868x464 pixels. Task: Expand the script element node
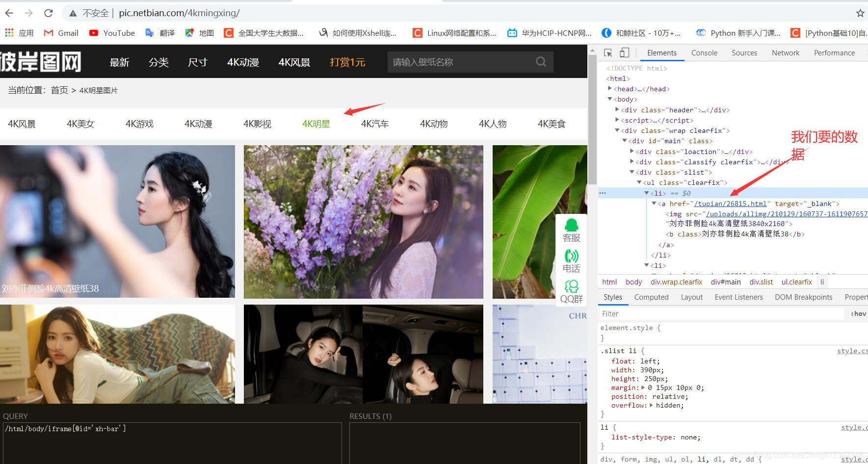click(x=617, y=120)
